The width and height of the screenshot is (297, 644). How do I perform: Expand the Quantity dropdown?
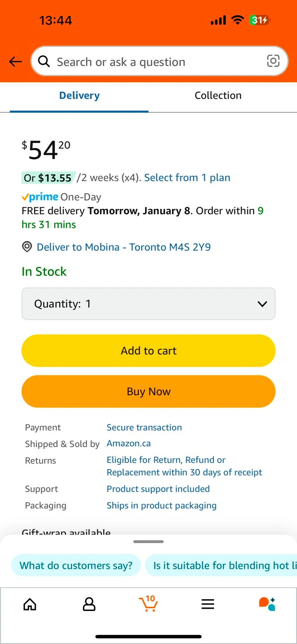pyautogui.click(x=148, y=304)
